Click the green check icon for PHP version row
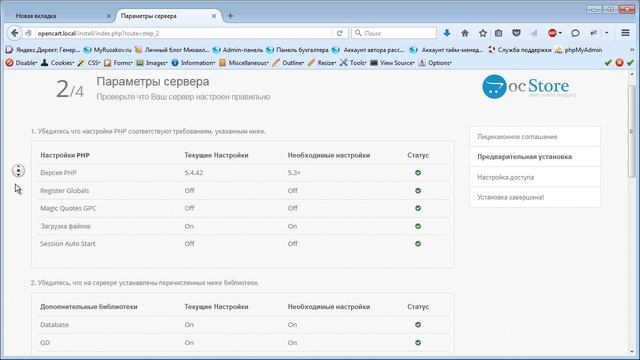 (418, 173)
